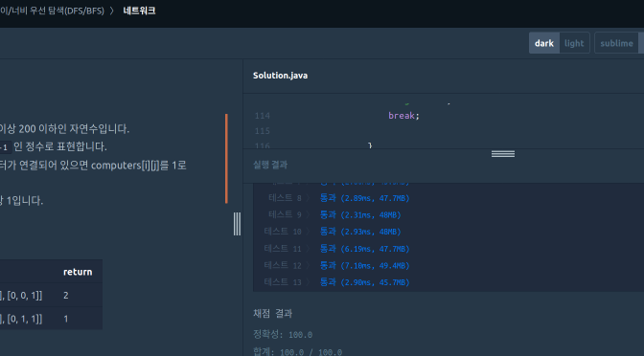Image resolution: width=644 pixels, height=356 pixels.
Task: Open the 깊이/너비 우선 탐색(DFS/BFS) breadcrumb link
Action: point(52,11)
